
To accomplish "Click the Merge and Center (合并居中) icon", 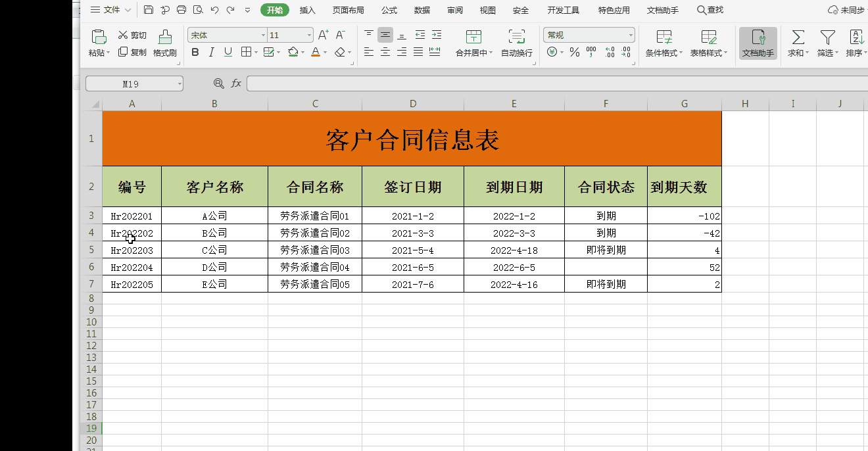I will [473, 37].
